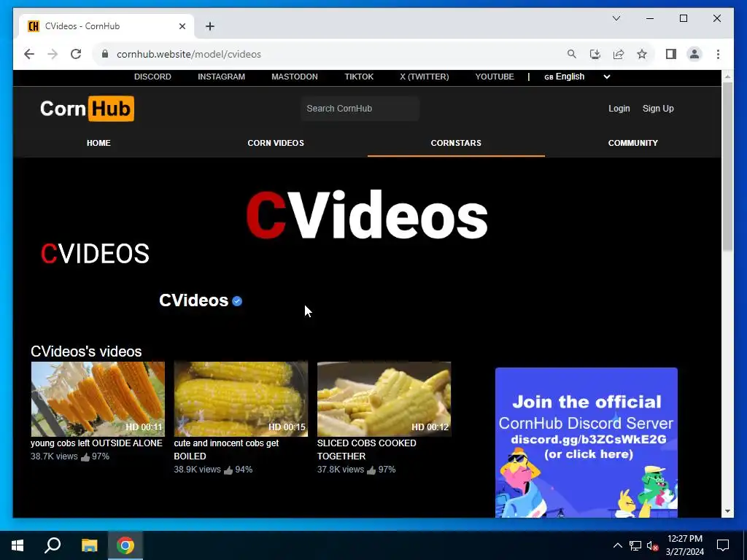This screenshot has width=747, height=560.
Task: Focus the Search CornHub input field
Action: click(x=360, y=109)
